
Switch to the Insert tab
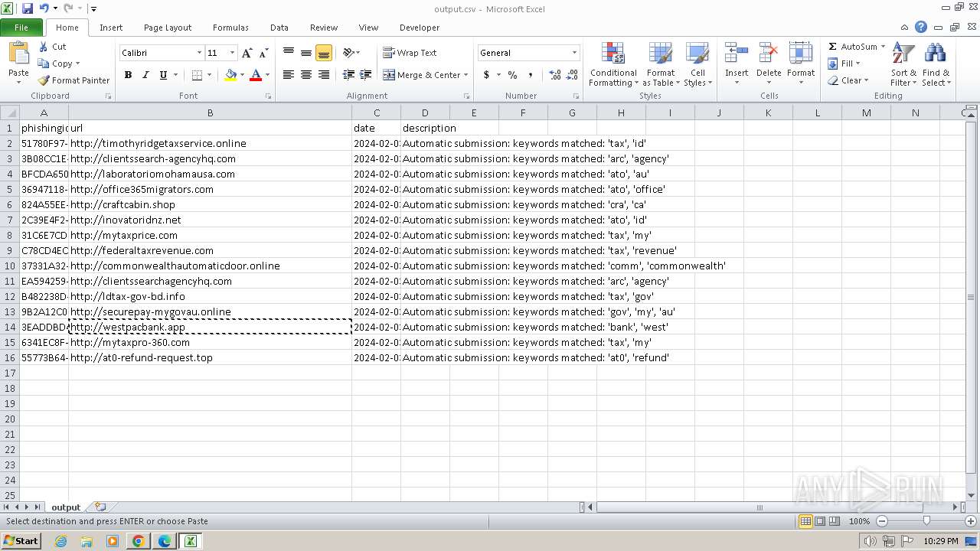point(111,28)
